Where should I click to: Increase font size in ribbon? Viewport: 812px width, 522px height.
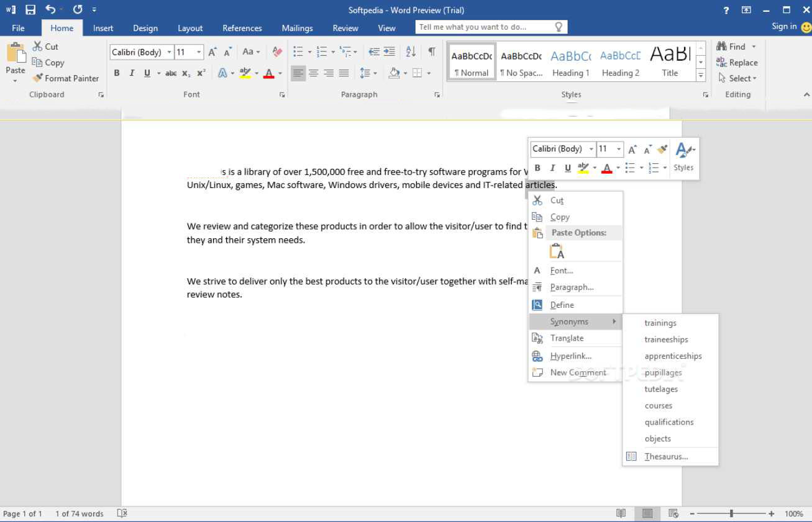tap(213, 52)
